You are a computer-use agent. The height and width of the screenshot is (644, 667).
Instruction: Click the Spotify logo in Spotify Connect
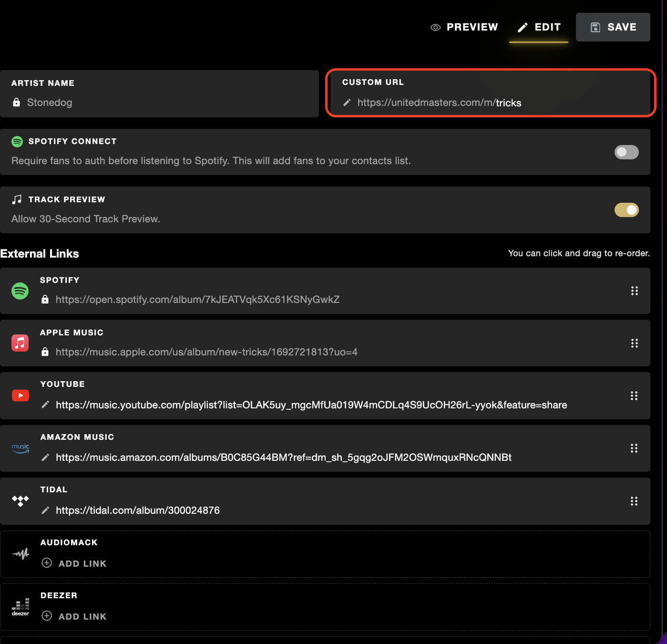coord(17,142)
